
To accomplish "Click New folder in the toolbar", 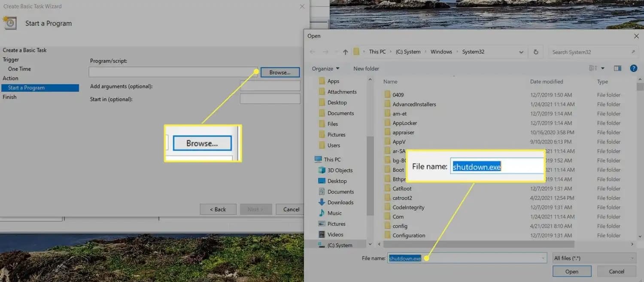I will tap(366, 69).
